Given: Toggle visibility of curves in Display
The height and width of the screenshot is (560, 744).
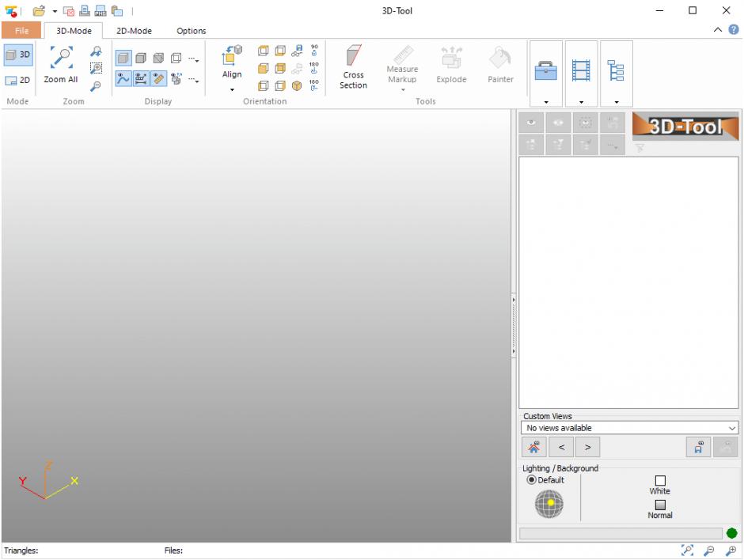Looking at the screenshot, I should [x=123, y=79].
